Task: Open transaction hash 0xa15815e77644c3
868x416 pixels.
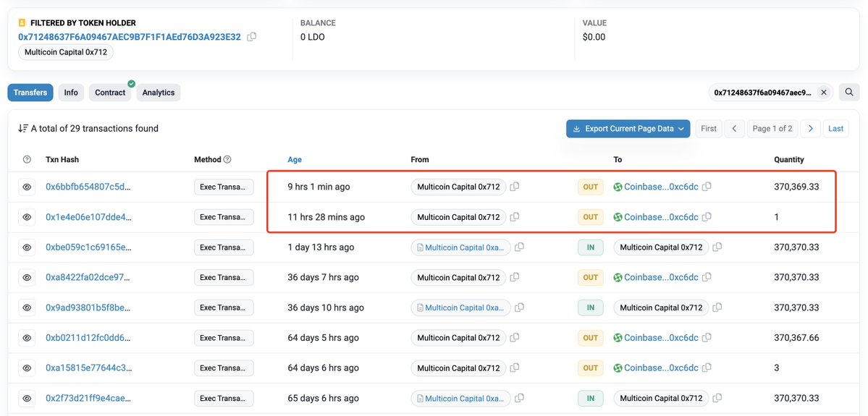Action: (x=88, y=368)
